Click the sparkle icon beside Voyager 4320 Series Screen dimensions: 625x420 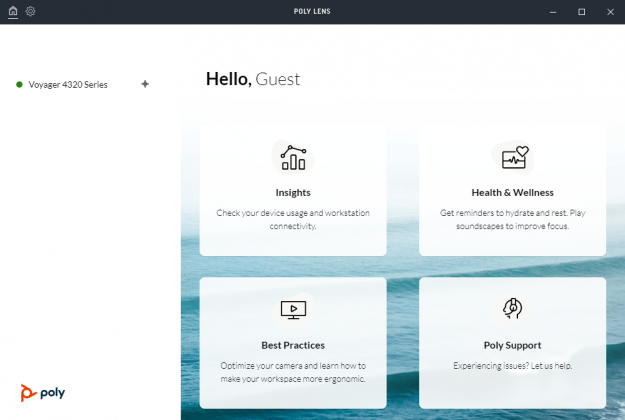[x=145, y=85]
